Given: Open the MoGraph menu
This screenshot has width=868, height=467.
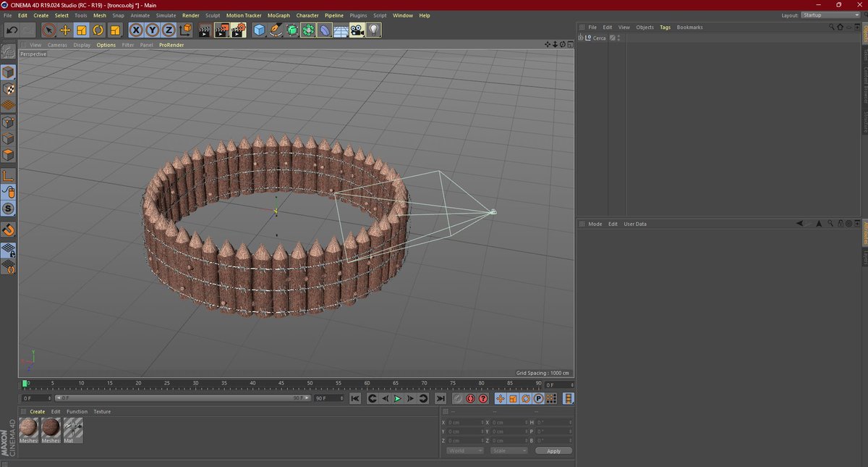Looking at the screenshot, I should (x=278, y=15).
